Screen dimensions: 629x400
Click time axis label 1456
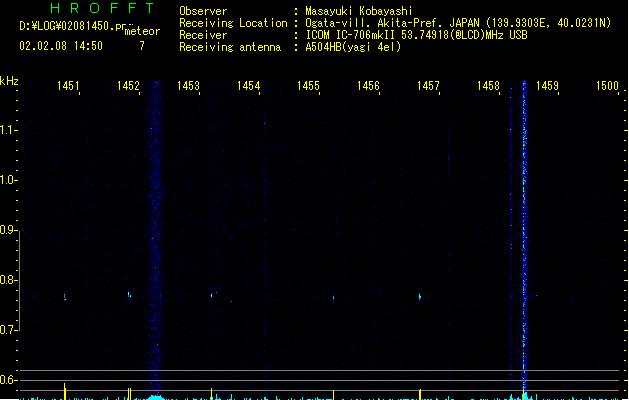pyautogui.click(x=368, y=86)
